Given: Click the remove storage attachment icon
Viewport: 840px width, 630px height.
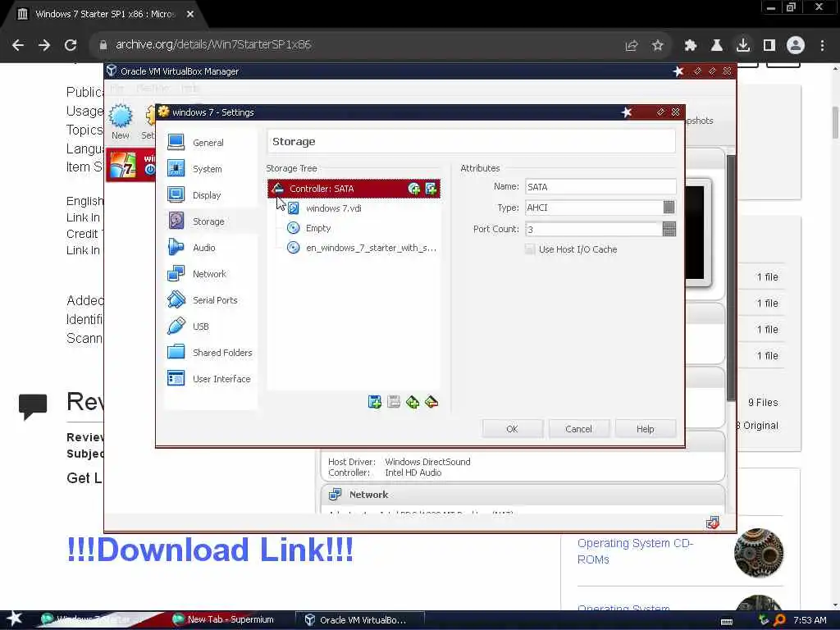Looking at the screenshot, I should pos(431,402).
